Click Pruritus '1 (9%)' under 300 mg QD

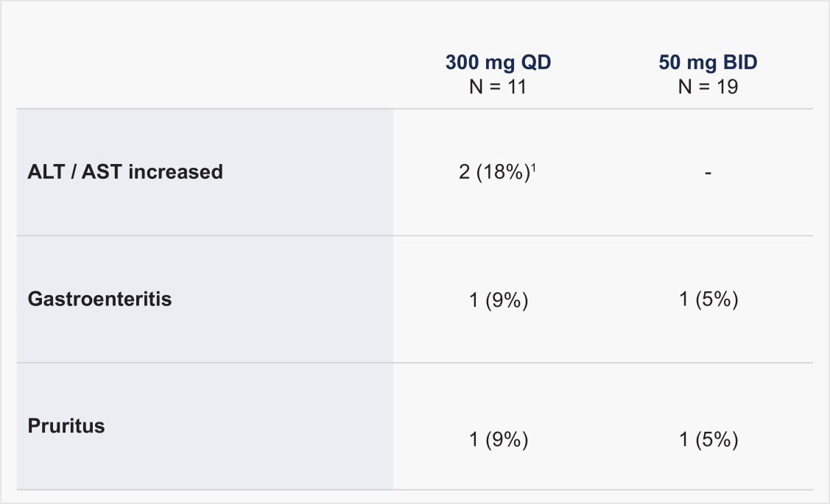499,440
